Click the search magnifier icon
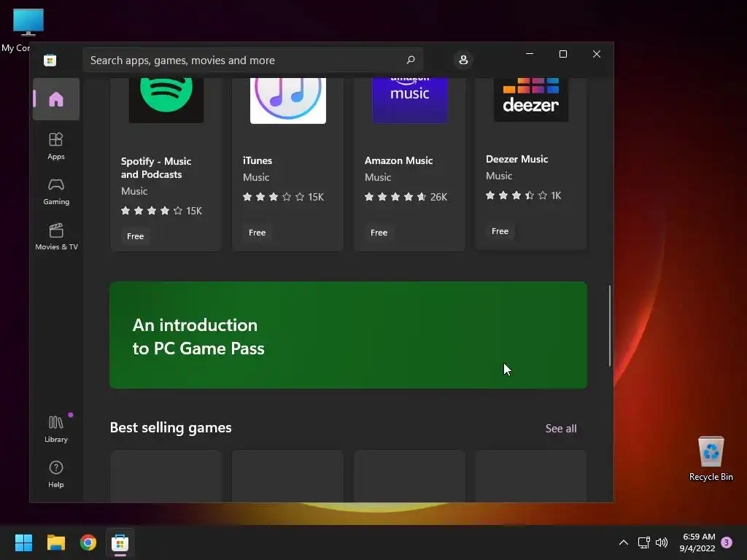Screen dimensions: 747x560 (411, 60)
